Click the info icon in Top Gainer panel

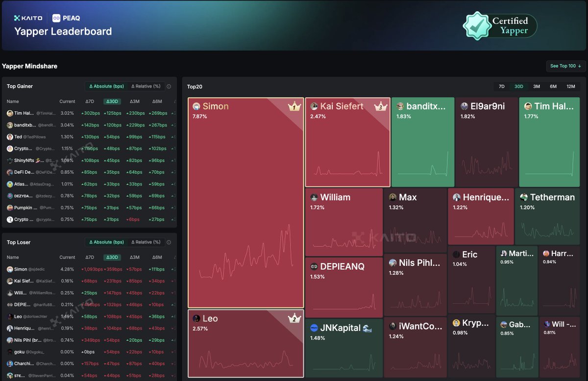tap(169, 86)
